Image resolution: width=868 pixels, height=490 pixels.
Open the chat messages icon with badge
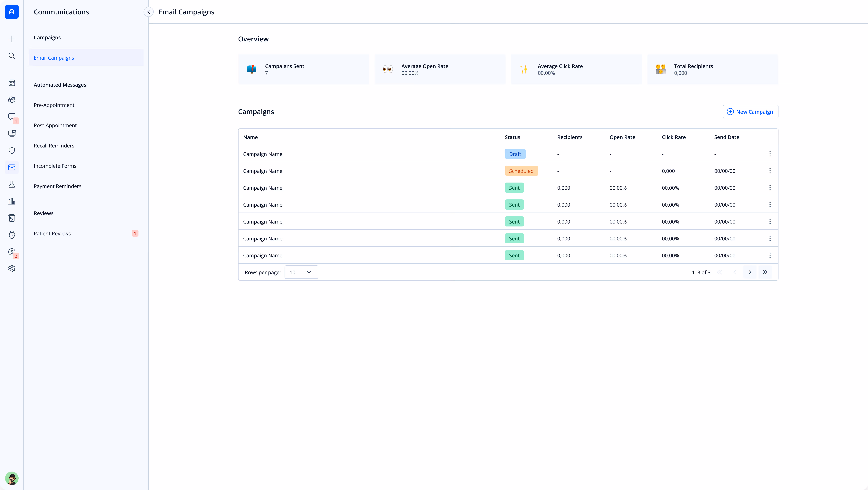(12, 117)
